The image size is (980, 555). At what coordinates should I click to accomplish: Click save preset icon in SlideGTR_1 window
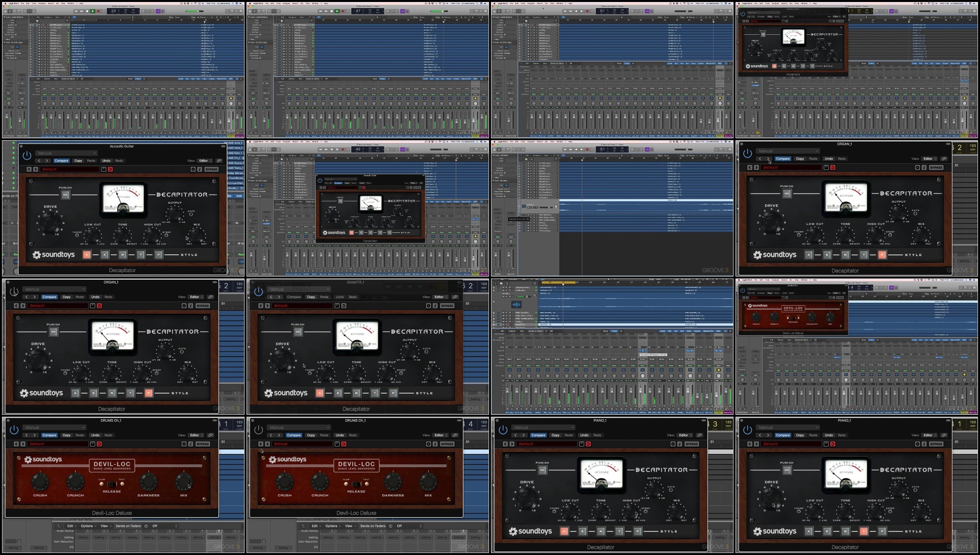pyautogui.click(x=337, y=306)
